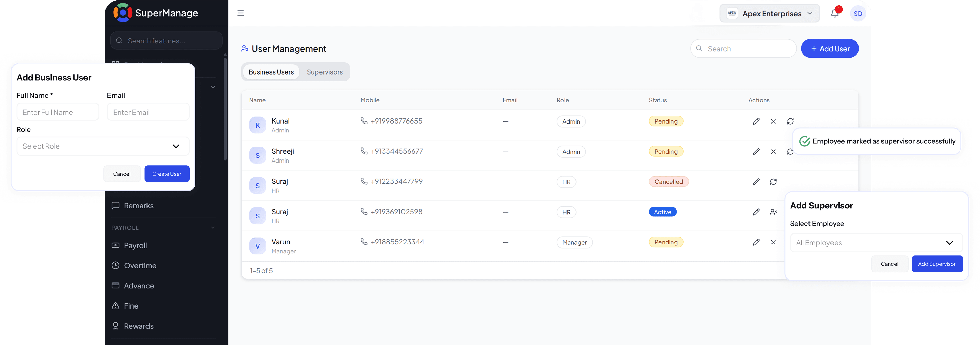Click the Advance card icon

click(115, 286)
